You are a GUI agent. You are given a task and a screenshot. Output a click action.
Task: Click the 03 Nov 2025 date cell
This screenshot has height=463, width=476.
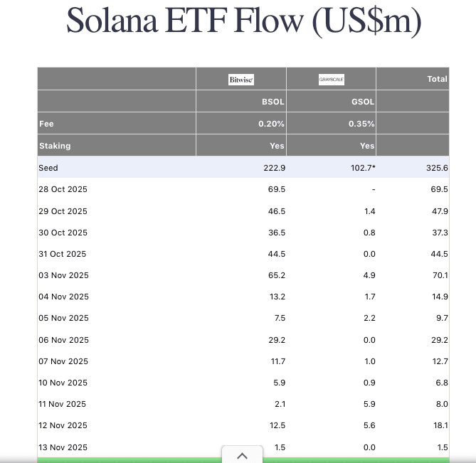tap(63, 275)
